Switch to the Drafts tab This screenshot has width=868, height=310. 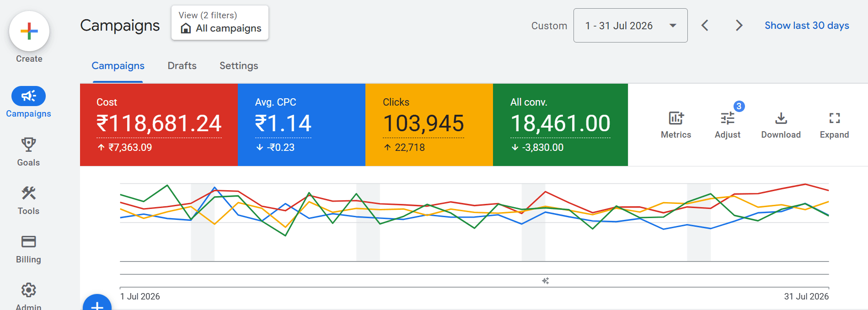click(182, 66)
